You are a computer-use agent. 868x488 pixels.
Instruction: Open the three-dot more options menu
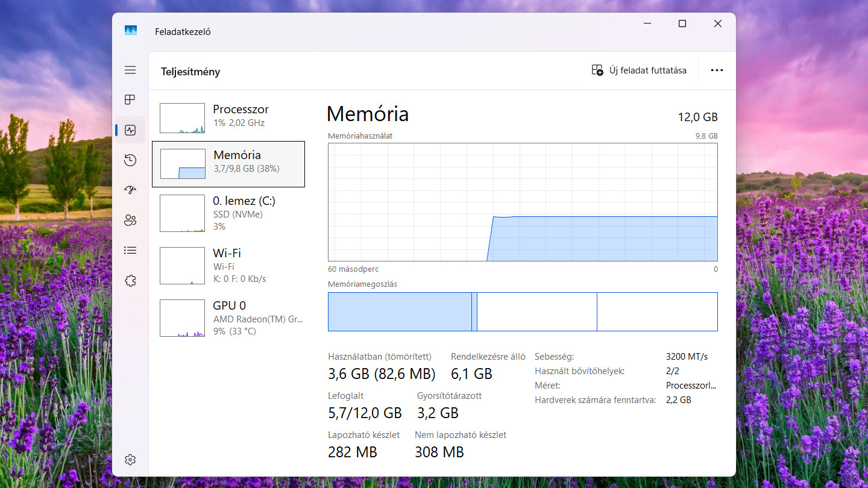(717, 70)
